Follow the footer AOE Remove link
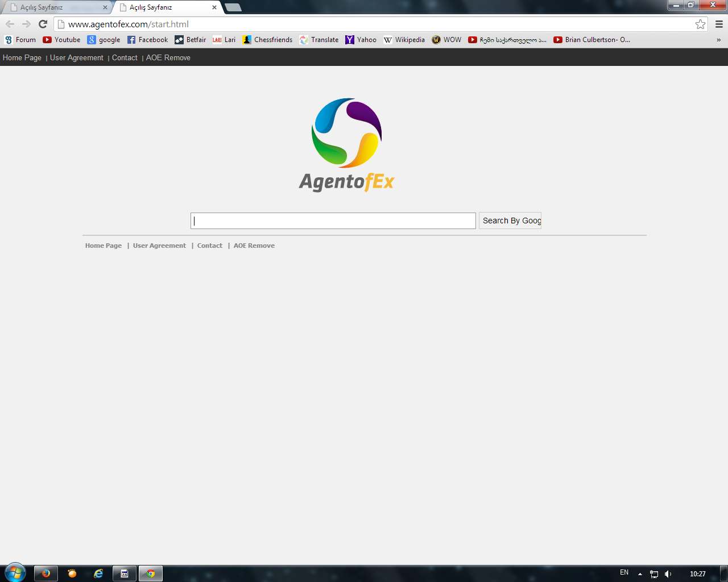Screen dimensions: 728x582 click(254, 246)
